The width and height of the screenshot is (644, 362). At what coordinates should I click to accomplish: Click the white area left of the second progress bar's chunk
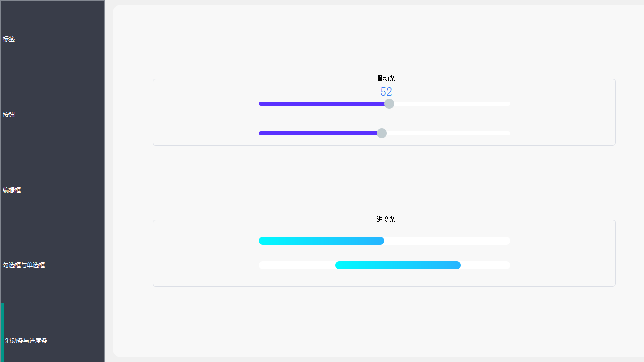(297, 265)
